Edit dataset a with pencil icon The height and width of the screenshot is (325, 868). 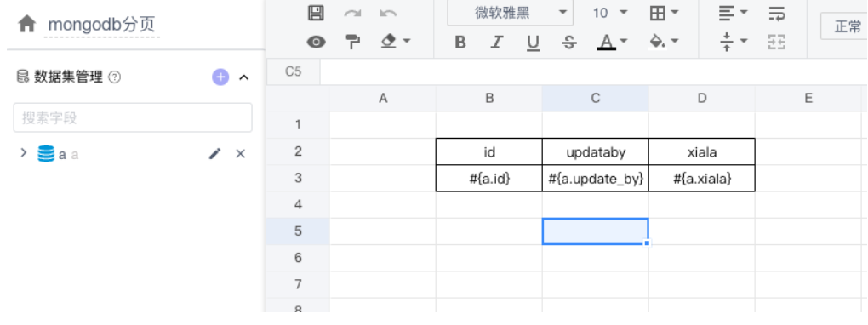[x=214, y=154]
